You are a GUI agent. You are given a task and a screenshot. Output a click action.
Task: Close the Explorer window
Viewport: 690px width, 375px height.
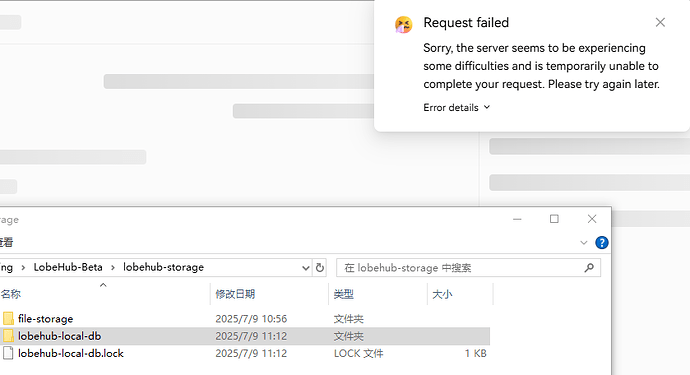[x=592, y=219]
